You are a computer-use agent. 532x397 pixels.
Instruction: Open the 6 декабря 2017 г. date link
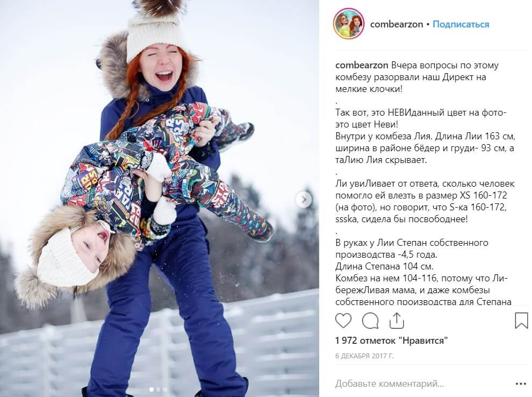pos(364,356)
